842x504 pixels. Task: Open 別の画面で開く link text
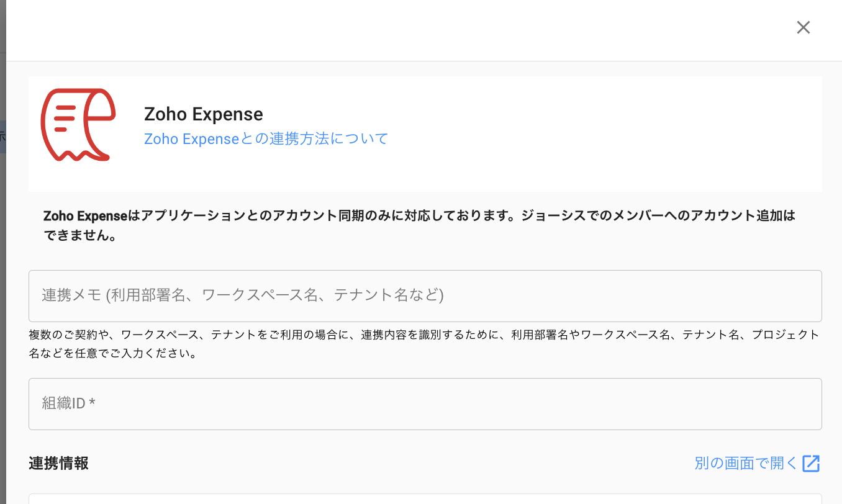click(x=745, y=463)
